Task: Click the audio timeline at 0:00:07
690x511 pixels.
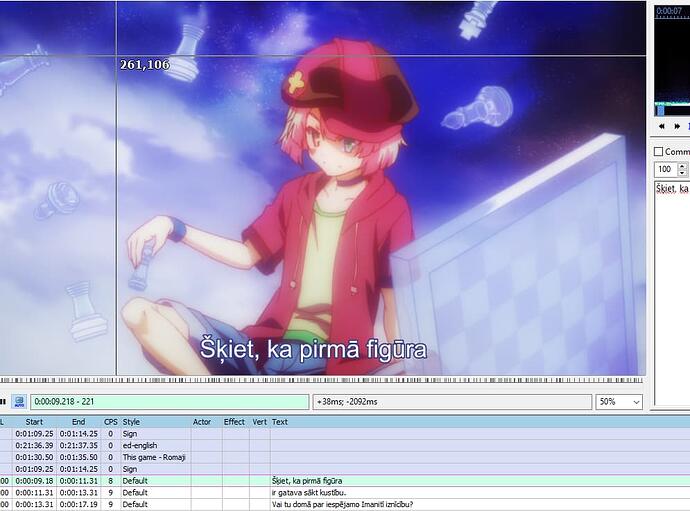Action: (669, 11)
